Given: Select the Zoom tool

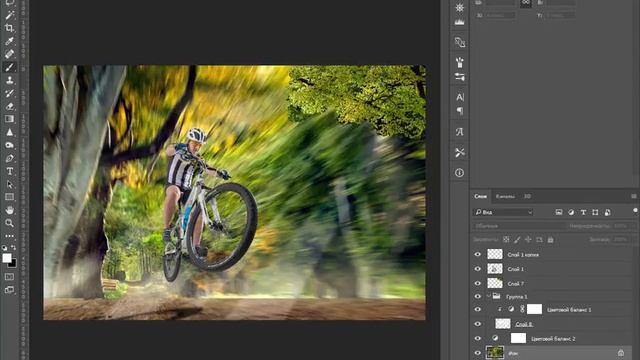Looking at the screenshot, I should tap(9, 223).
